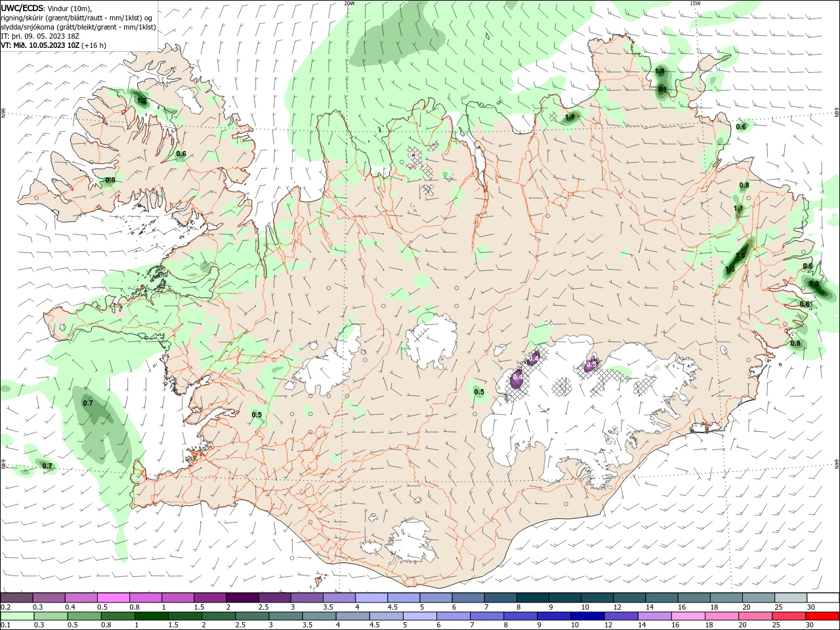Click the dark navy swatch between 10 and 12, lower scale
840x630 pixels.
[587, 616]
